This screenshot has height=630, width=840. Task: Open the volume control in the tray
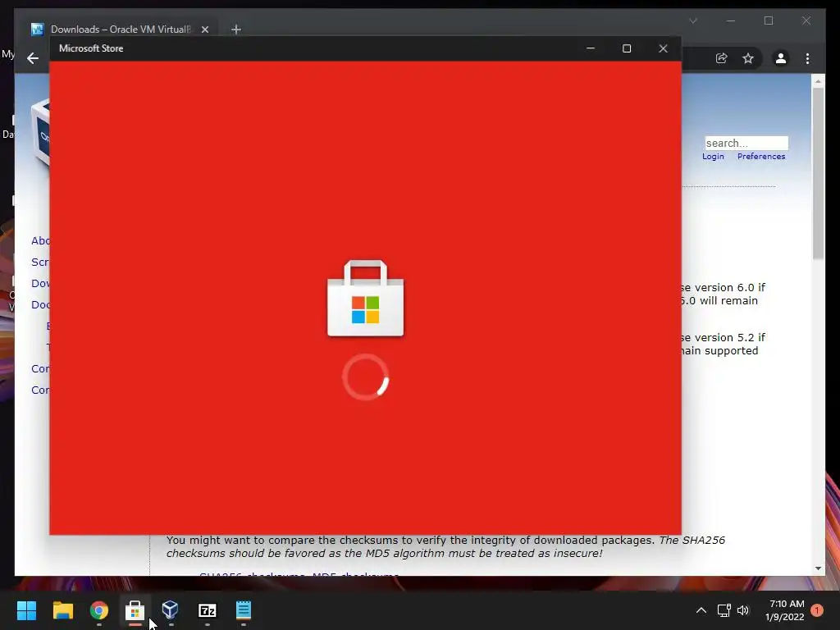[x=743, y=610]
